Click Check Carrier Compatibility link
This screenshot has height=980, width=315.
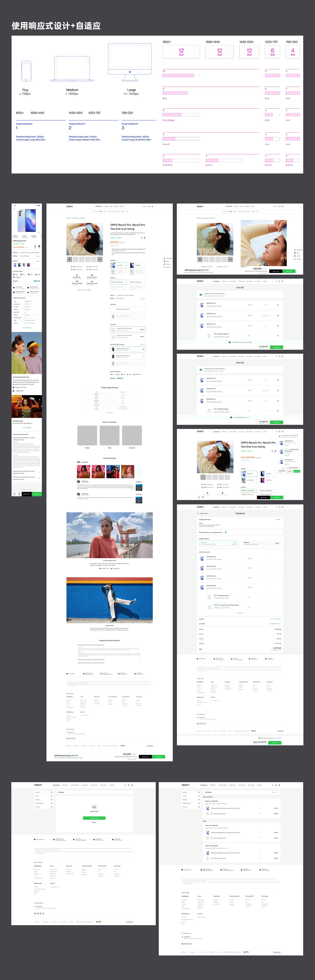[x=85, y=290]
